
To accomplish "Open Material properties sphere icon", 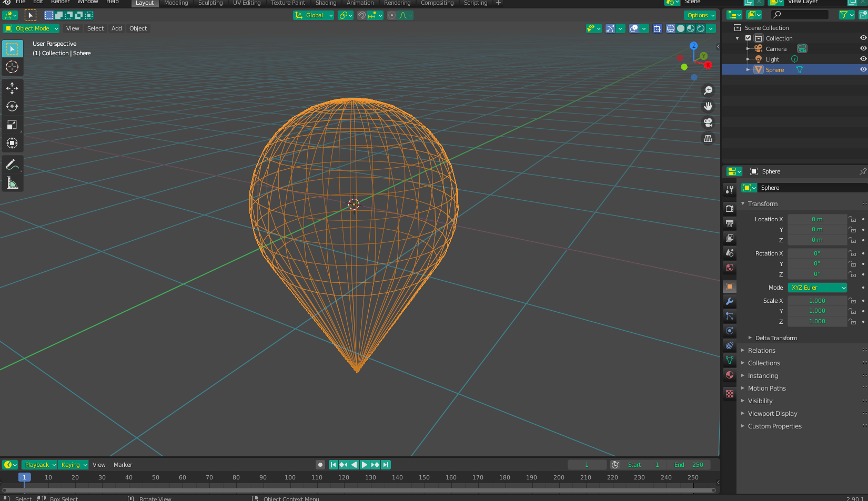I will [x=730, y=375].
